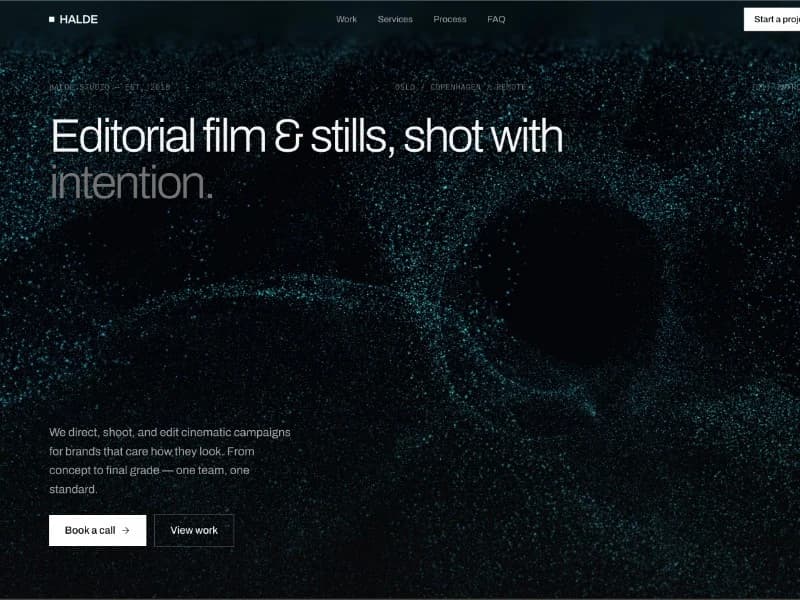The width and height of the screenshot is (800, 600).
Task: Click the 'OSLO / COPENHAGEN / REMOTE' label
Action: pyautogui.click(x=460, y=87)
